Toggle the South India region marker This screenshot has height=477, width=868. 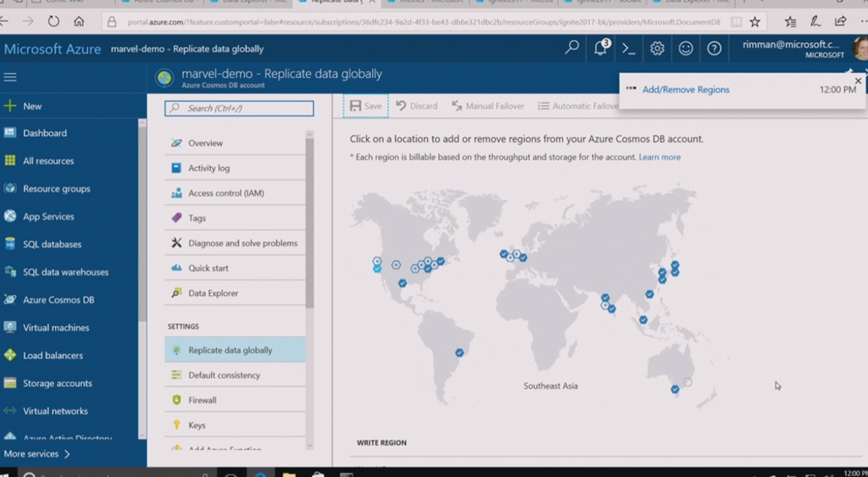click(612, 309)
